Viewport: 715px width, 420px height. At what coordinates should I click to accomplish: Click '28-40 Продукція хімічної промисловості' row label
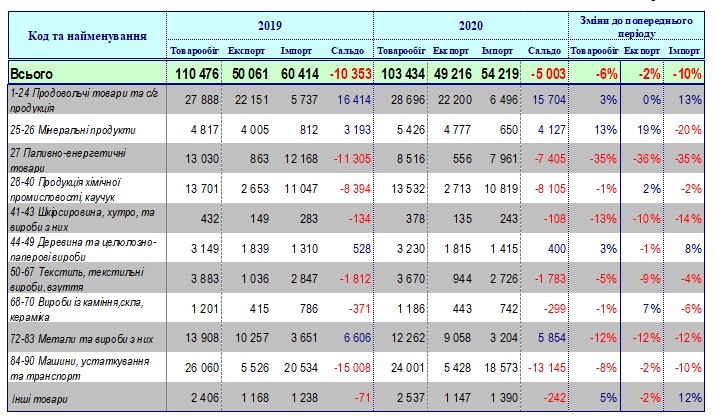68,186
